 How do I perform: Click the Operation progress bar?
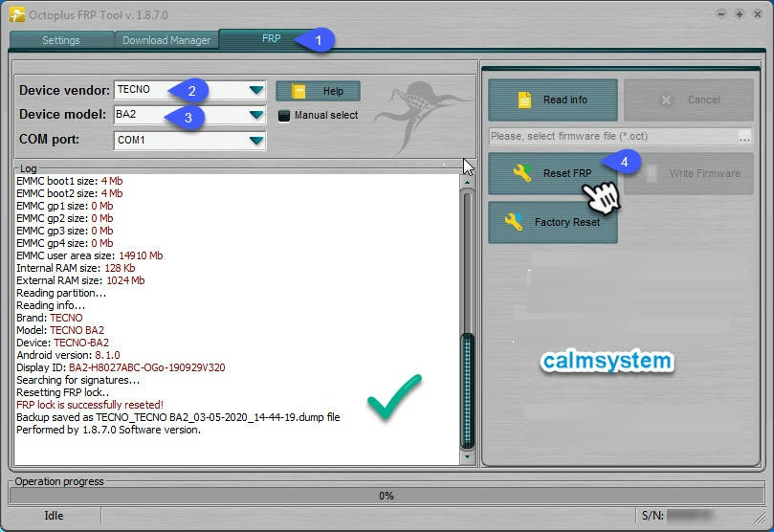click(387, 496)
